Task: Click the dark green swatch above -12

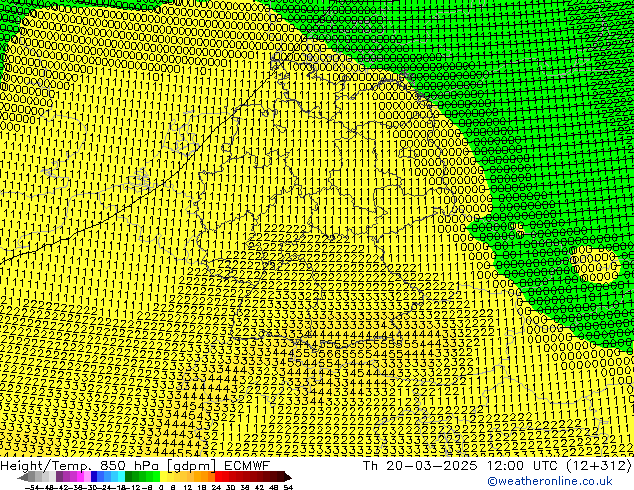Action: [129, 477]
